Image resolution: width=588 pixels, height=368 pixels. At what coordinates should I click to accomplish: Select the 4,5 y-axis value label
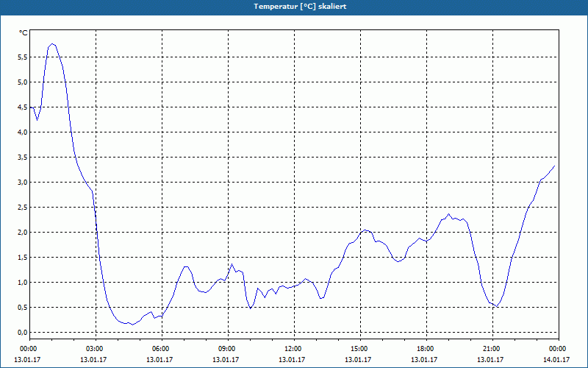click(x=22, y=107)
